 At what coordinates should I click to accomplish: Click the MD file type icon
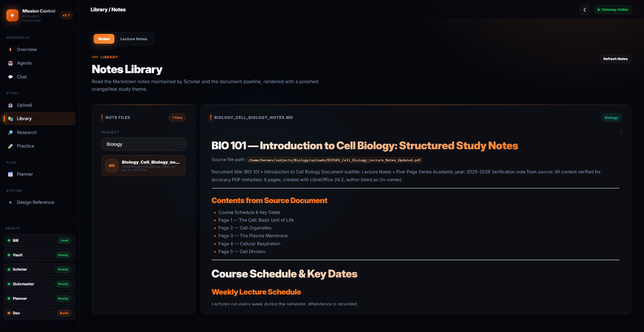[x=112, y=166]
